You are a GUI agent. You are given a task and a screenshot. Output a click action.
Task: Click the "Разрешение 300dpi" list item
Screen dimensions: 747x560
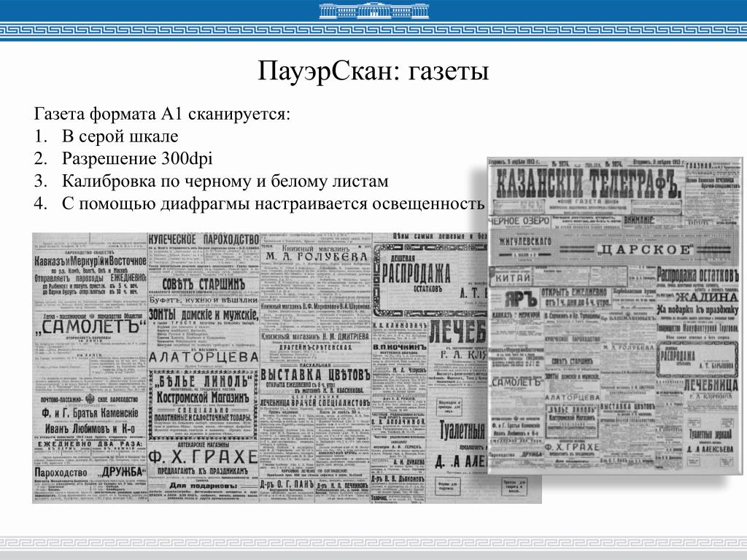coord(137,159)
